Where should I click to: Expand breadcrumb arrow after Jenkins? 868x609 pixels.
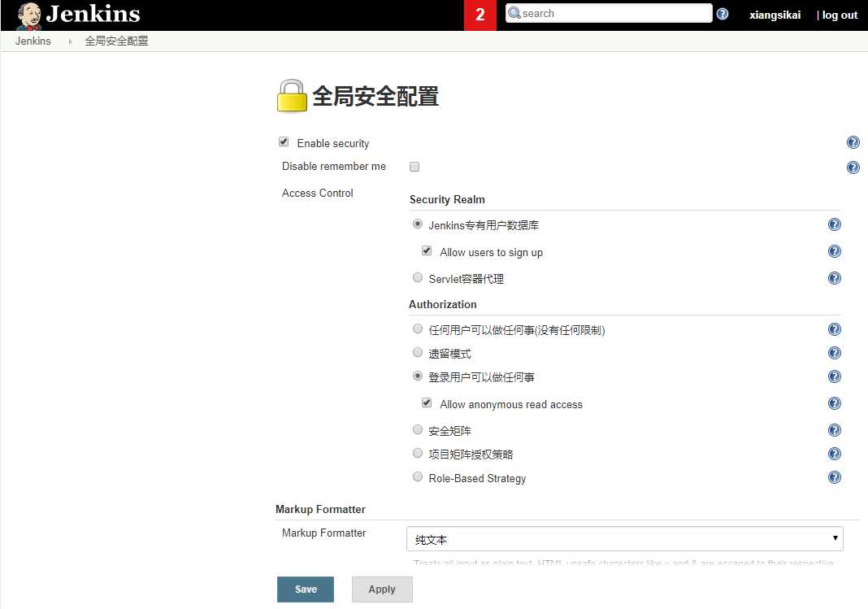71,41
